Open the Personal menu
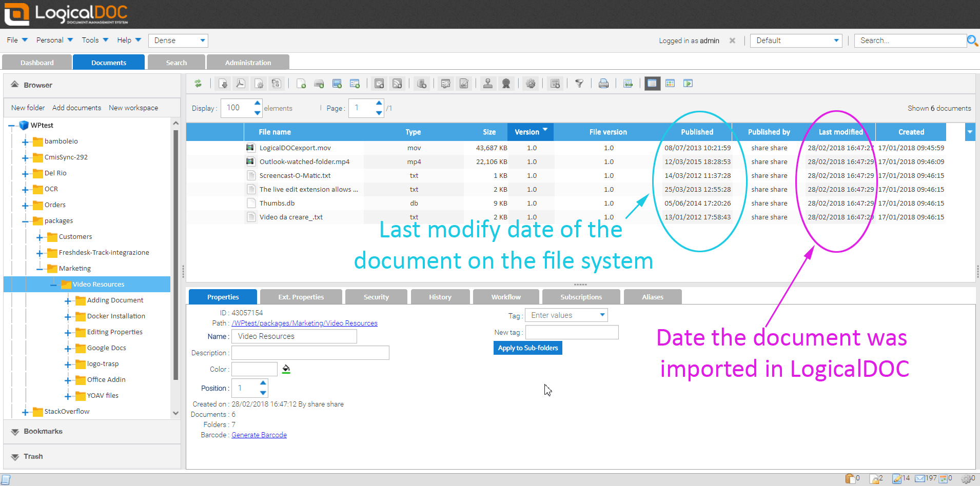The image size is (980, 486). (54, 40)
